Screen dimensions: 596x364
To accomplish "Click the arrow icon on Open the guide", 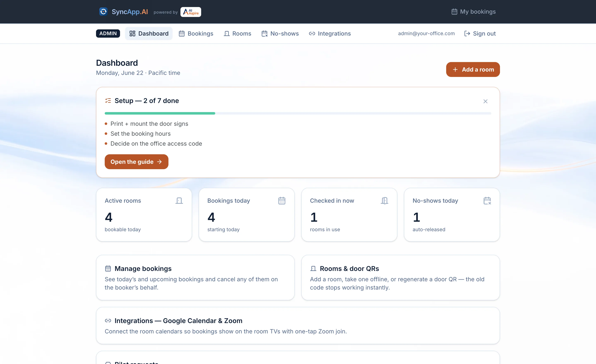I will (x=159, y=162).
